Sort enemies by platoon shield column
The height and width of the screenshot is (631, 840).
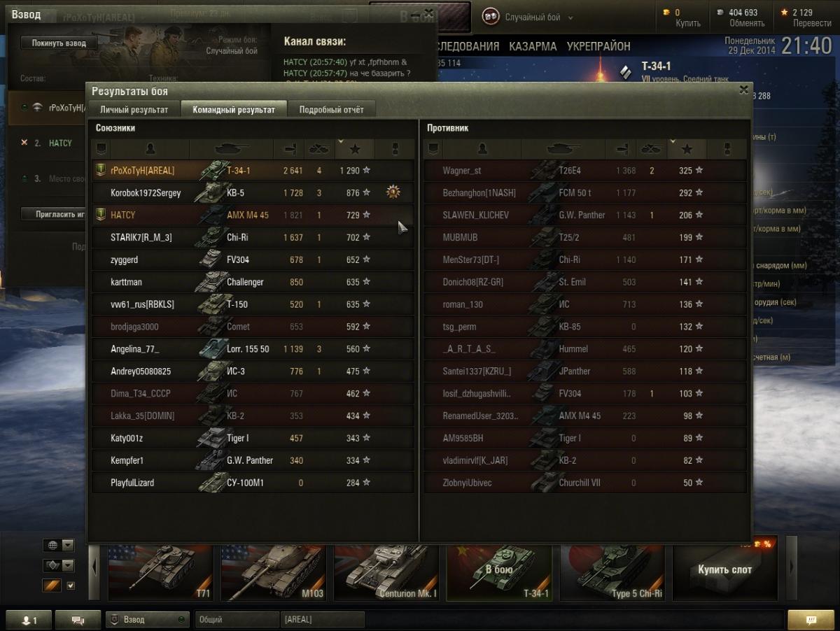coord(433,148)
